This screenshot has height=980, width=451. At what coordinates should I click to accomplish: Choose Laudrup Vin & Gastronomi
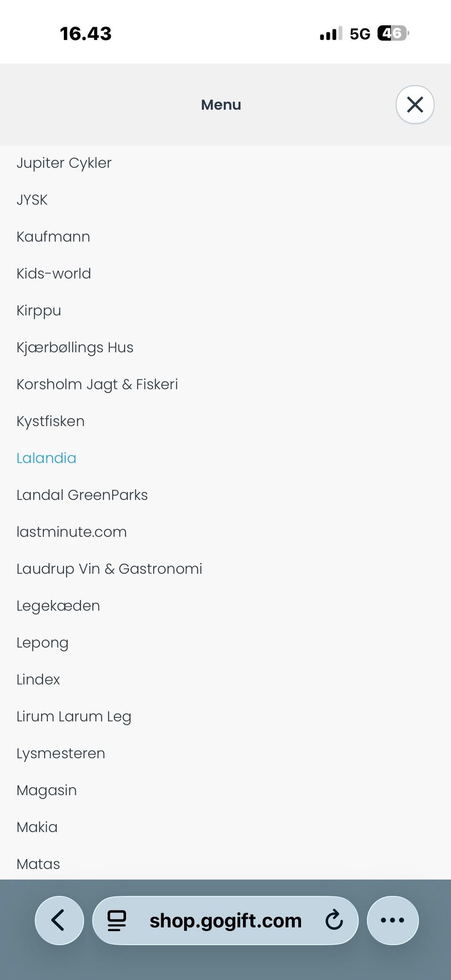[109, 569]
